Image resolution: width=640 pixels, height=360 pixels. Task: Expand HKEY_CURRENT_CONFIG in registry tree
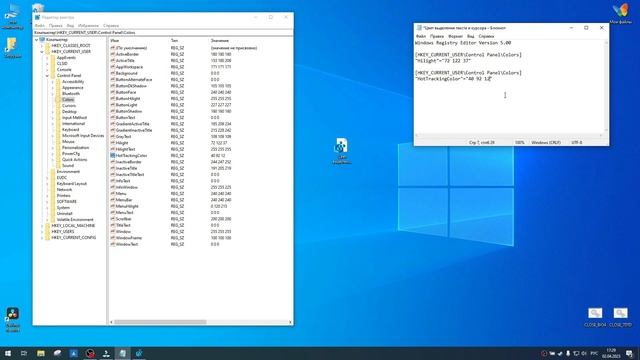pos(42,238)
